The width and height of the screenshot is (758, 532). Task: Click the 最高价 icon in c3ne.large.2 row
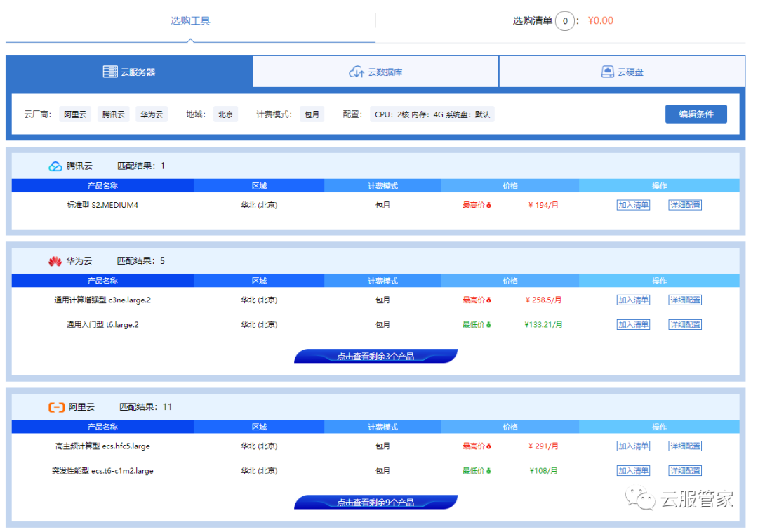488,300
